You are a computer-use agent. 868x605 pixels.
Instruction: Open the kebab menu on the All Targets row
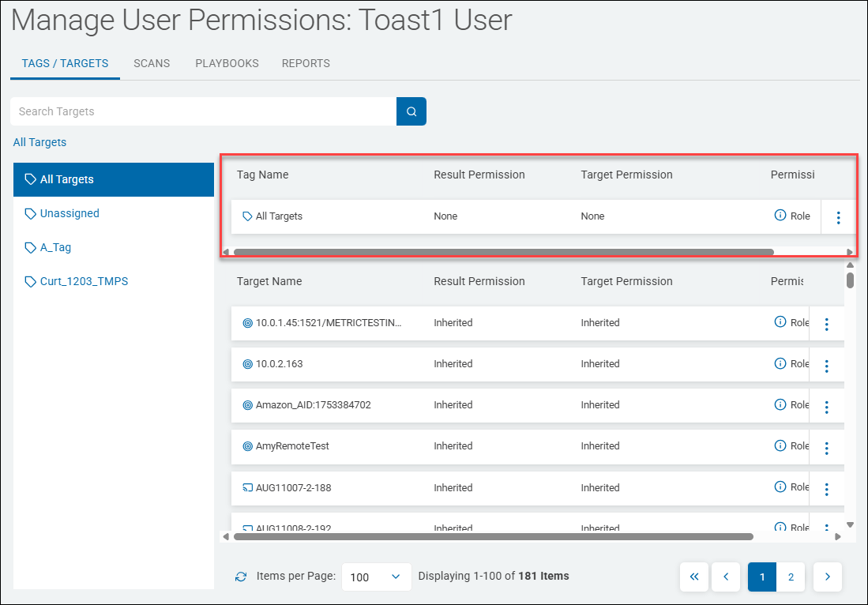tap(838, 216)
